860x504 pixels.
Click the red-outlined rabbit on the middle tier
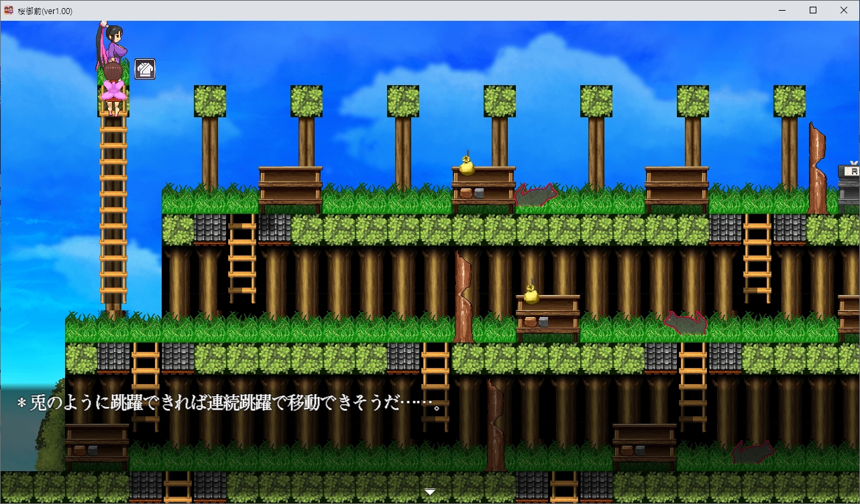point(686,323)
